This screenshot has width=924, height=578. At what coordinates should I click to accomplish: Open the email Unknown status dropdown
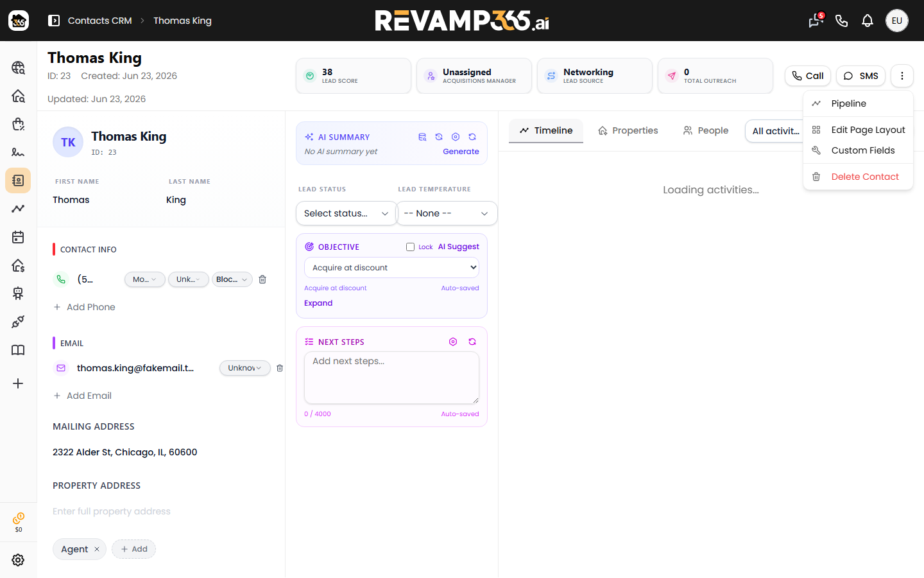click(x=244, y=368)
